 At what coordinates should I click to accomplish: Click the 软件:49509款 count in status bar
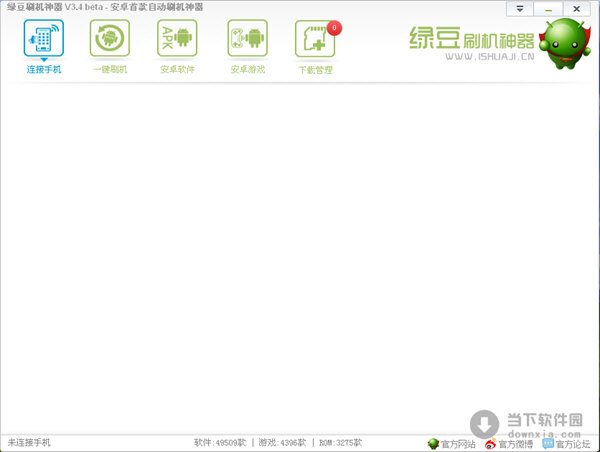pyautogui.click(x=220, y=443)
